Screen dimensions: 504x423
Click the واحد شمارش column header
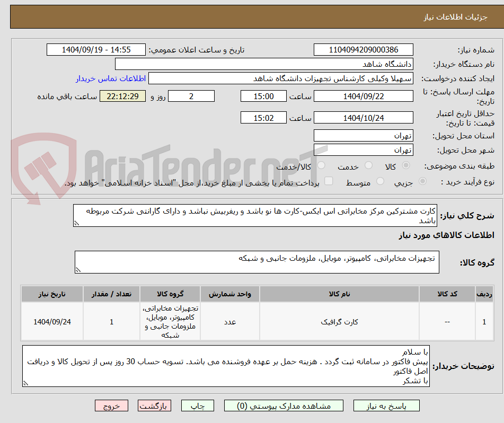point(230,294)
